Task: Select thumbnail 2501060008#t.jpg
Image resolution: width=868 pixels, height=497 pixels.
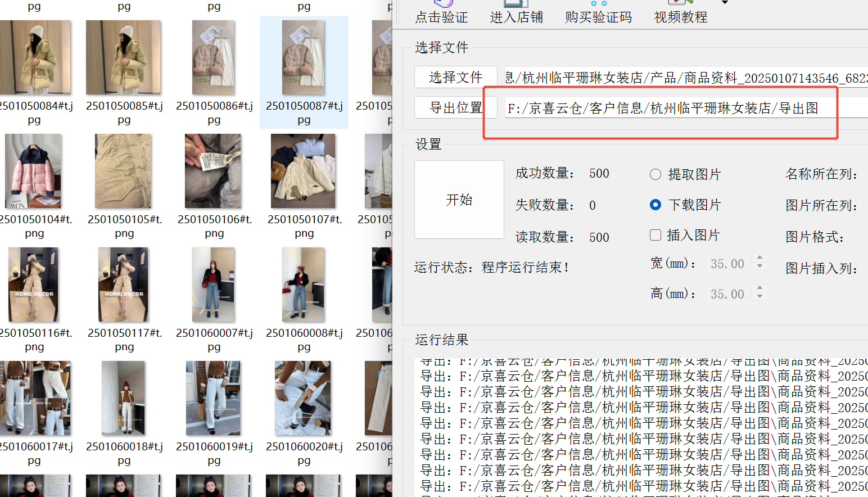Action: pos(304,284)
